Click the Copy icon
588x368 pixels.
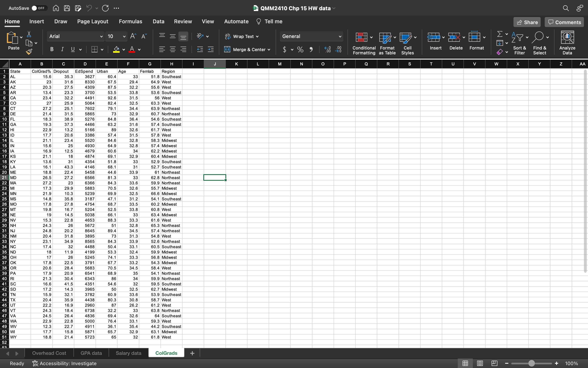tap(29, 43)
